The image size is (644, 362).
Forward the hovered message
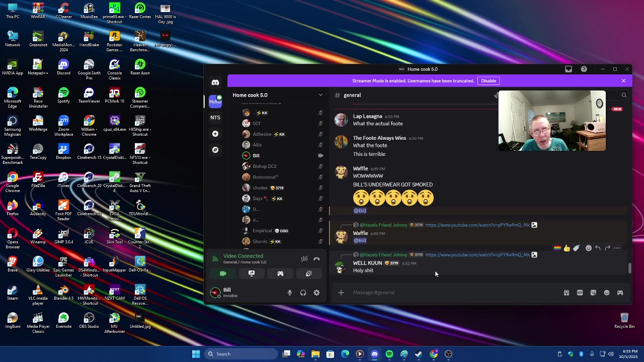pyautogui.click(x=607, y=248)
